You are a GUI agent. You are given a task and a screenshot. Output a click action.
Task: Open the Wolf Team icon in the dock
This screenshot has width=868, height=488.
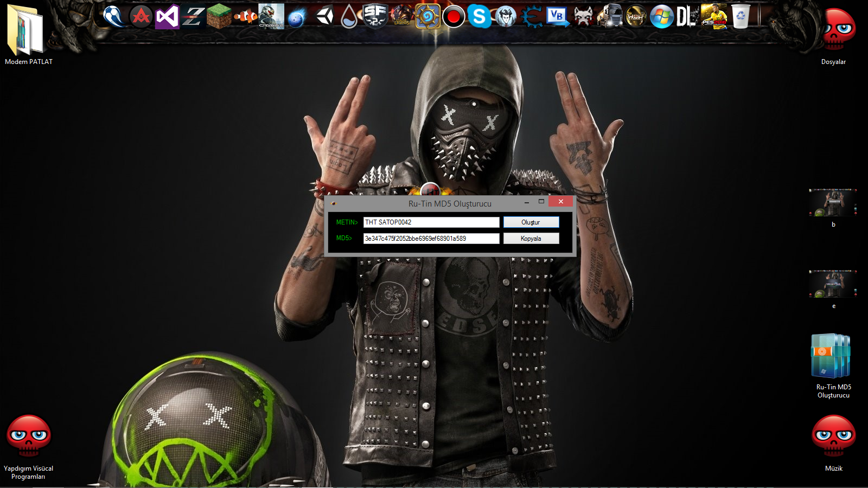[636, 17]
